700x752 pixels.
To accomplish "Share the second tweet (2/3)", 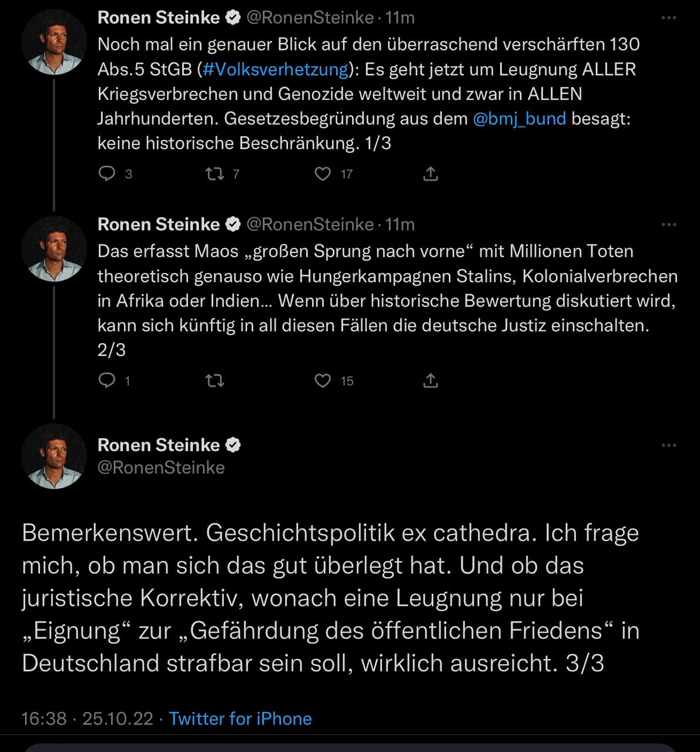I will click(x=430, y=381).
